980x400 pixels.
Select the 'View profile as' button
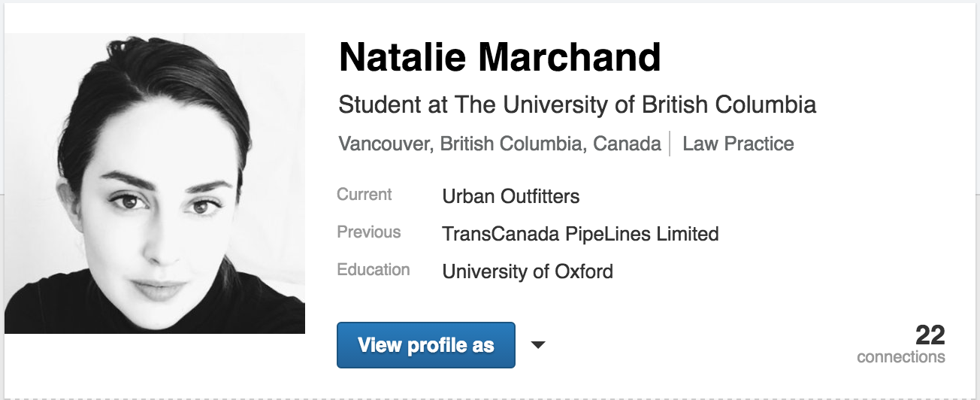tap(426, 345)
